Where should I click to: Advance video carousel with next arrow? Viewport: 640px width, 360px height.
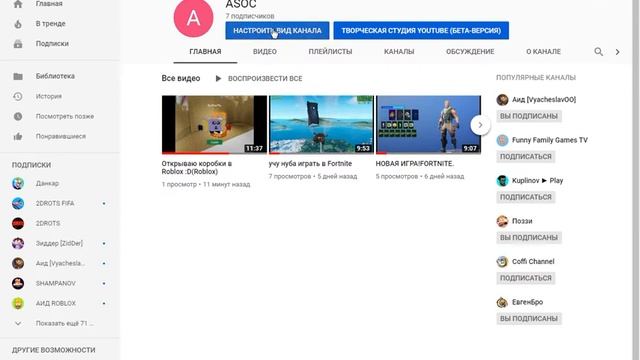[480, 125]
